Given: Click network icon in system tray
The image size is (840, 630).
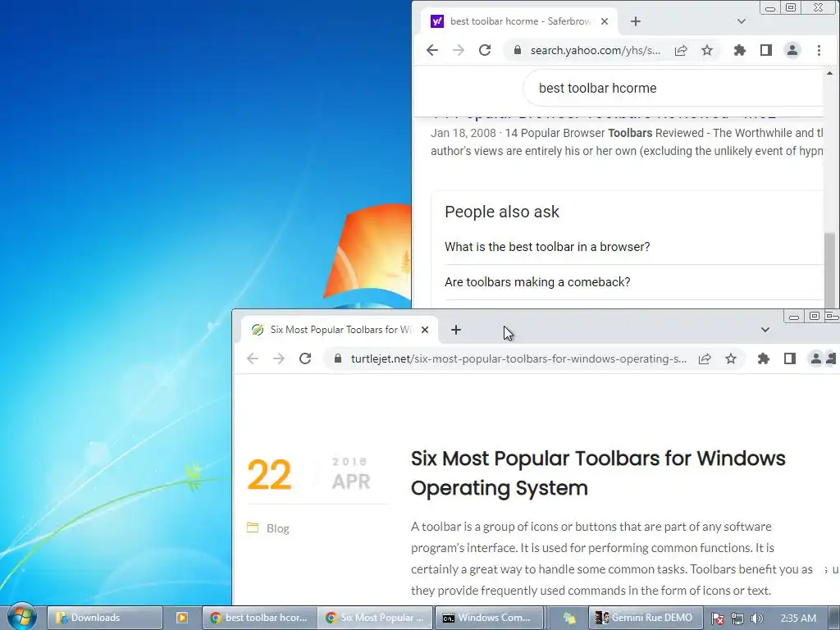Looking at the screenshot, I should pos(737,619).
